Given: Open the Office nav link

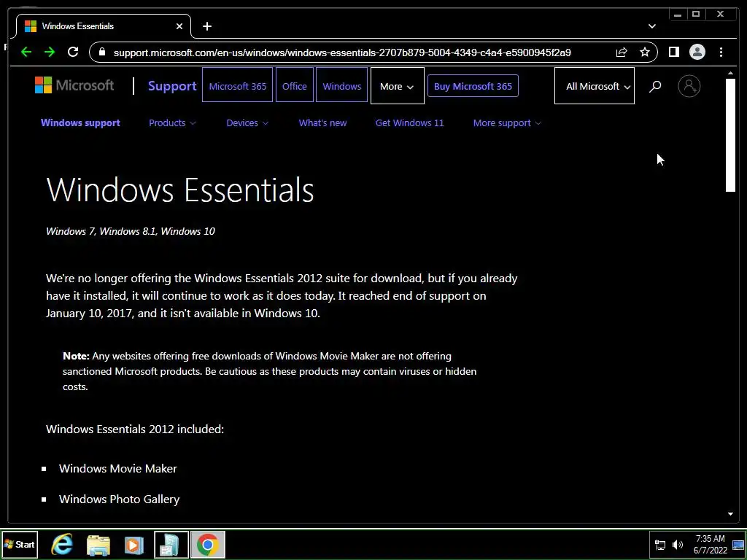Looking at the screenshot, I should pyautogui.click(x=295, y=86).
